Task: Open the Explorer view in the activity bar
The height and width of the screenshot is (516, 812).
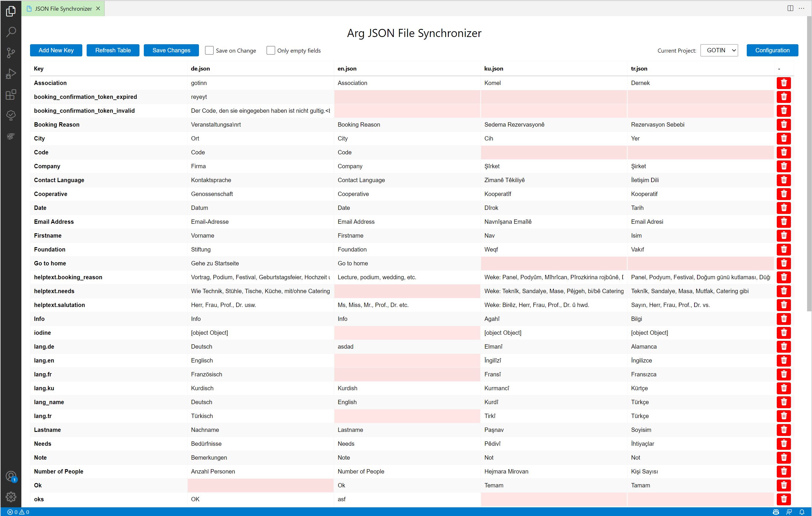Action: point(11,11)
